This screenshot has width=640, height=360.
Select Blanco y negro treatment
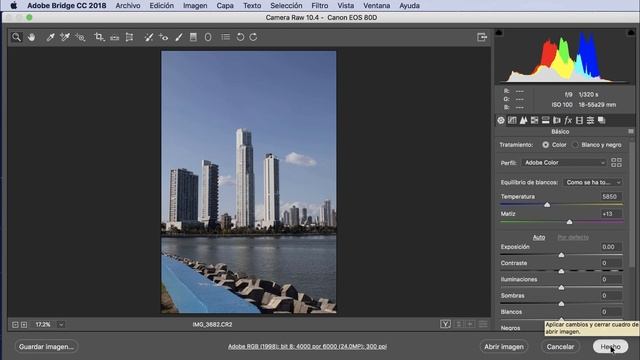pyautogui.click(x=575, y=145)
